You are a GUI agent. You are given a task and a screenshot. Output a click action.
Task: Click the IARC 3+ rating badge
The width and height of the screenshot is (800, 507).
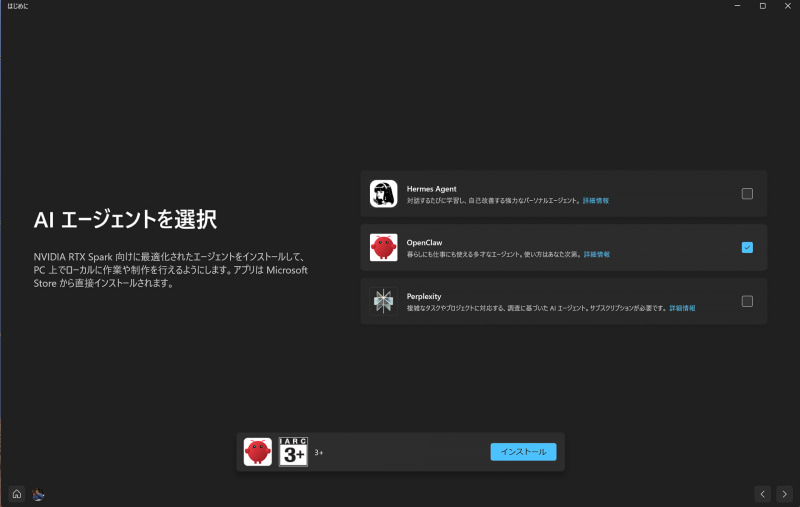click(293, 452)
